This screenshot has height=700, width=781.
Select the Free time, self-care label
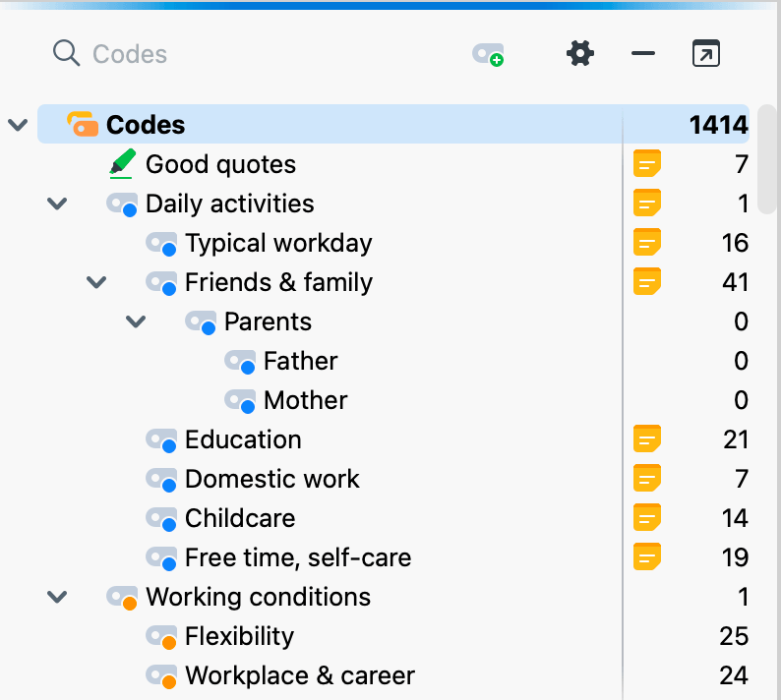[x=298, y=557]
